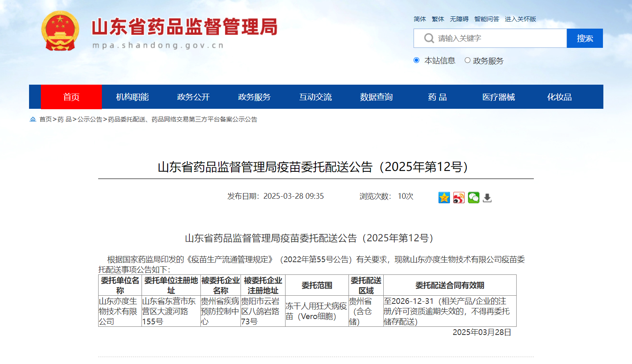Open the 政务公开 menu item
Viewport: 632px width, 364px height.
pos(193,97)
